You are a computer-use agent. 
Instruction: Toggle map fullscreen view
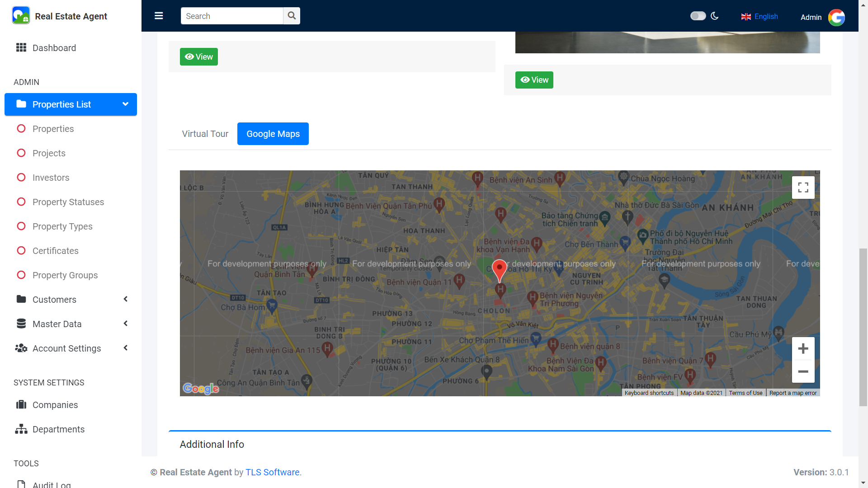(803, 188)
